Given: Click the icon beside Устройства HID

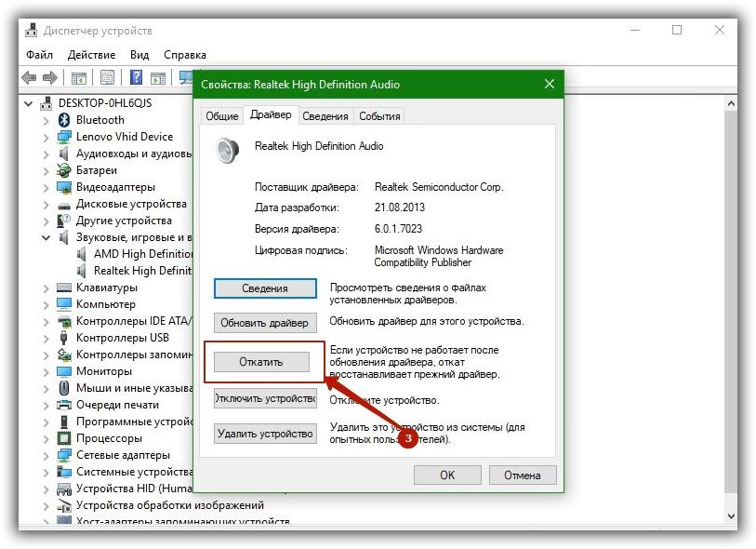Looking at the screenshot, I should tap(63, 489).
